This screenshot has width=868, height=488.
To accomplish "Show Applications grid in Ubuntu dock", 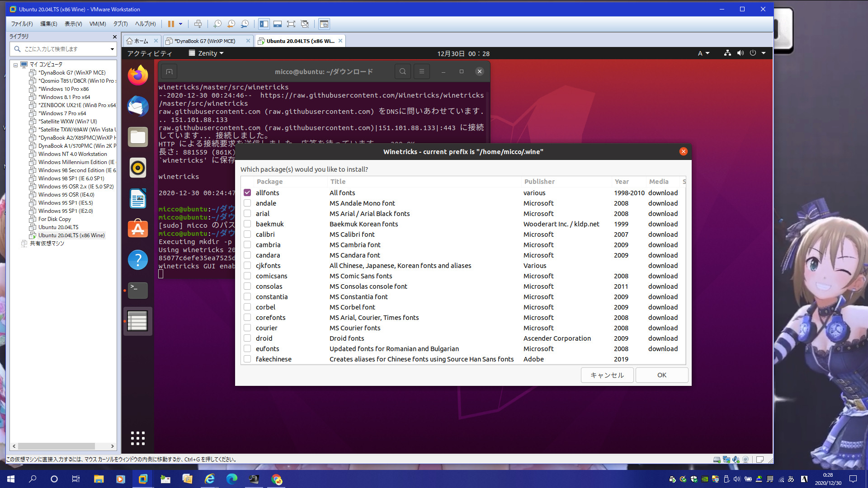I will (138, 438).
